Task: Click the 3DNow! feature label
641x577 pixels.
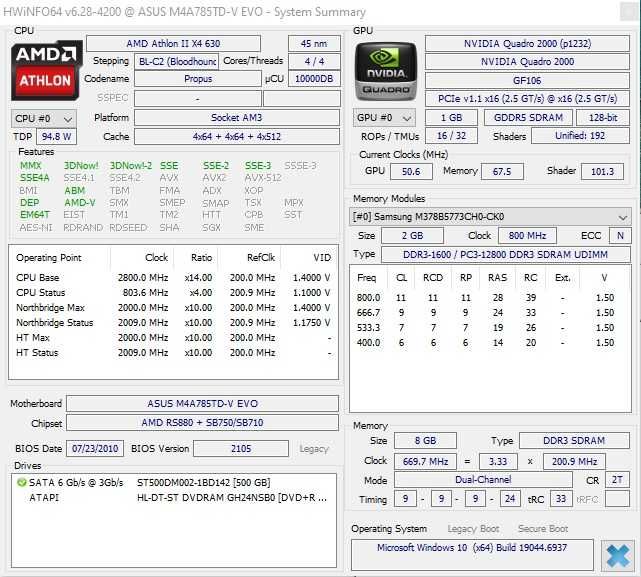Action: click(x=81, y=166)
